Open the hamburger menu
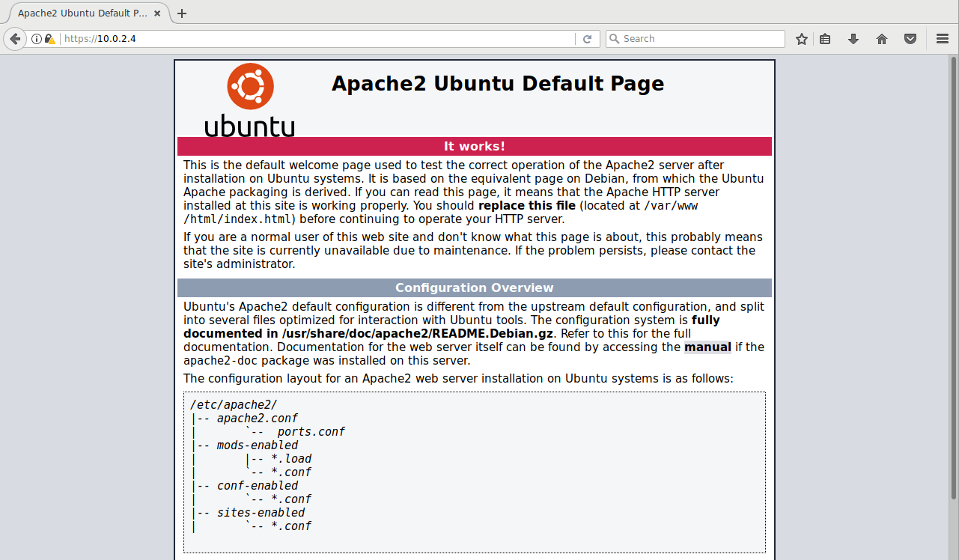This screenshot has height=560, width=959. click(x=943, y=39)
